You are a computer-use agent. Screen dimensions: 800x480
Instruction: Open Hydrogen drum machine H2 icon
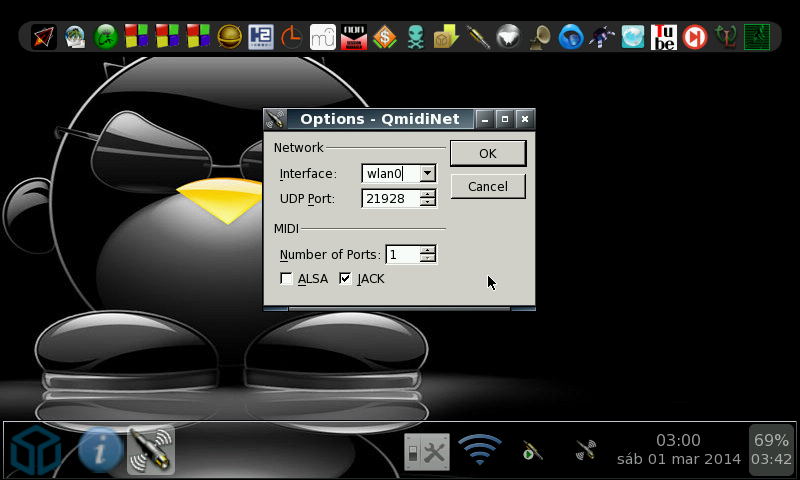261,37
